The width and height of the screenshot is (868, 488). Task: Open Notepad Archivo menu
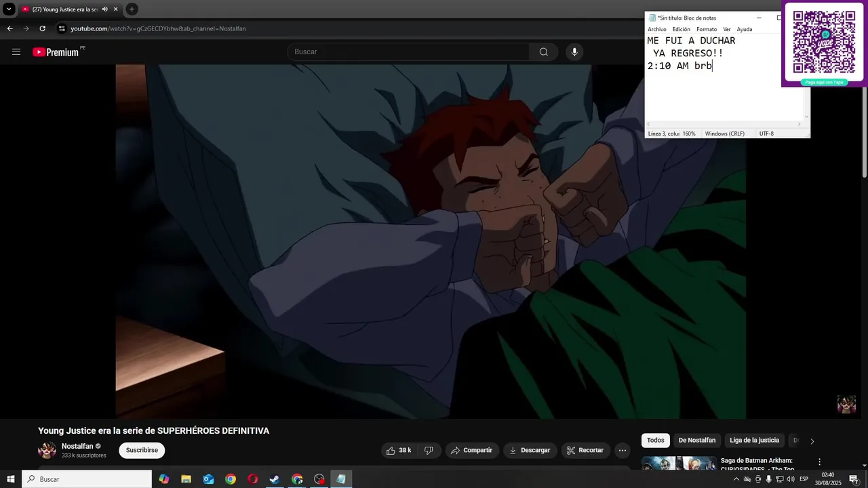pyautogui.click(x=657, y=29)
